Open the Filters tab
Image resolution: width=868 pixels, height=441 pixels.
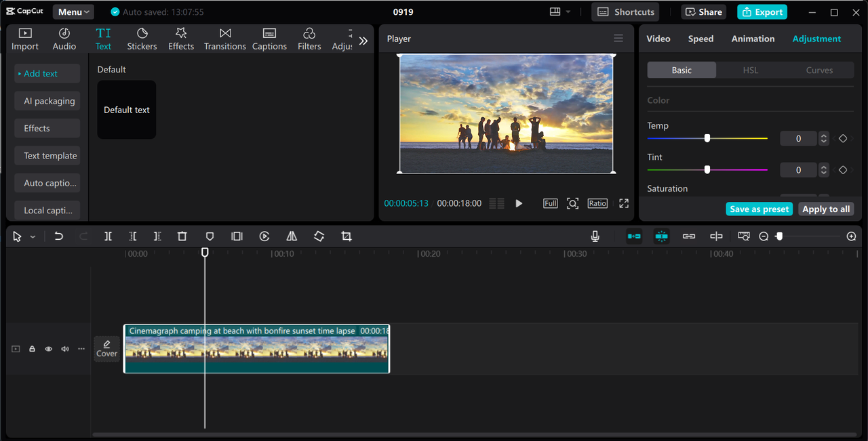[x=309, y=39]
